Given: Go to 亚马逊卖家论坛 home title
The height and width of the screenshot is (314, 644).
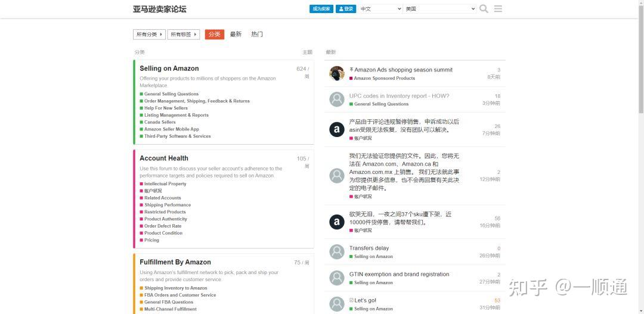Looking at the screenshot, I should click(x=160, y=9).
